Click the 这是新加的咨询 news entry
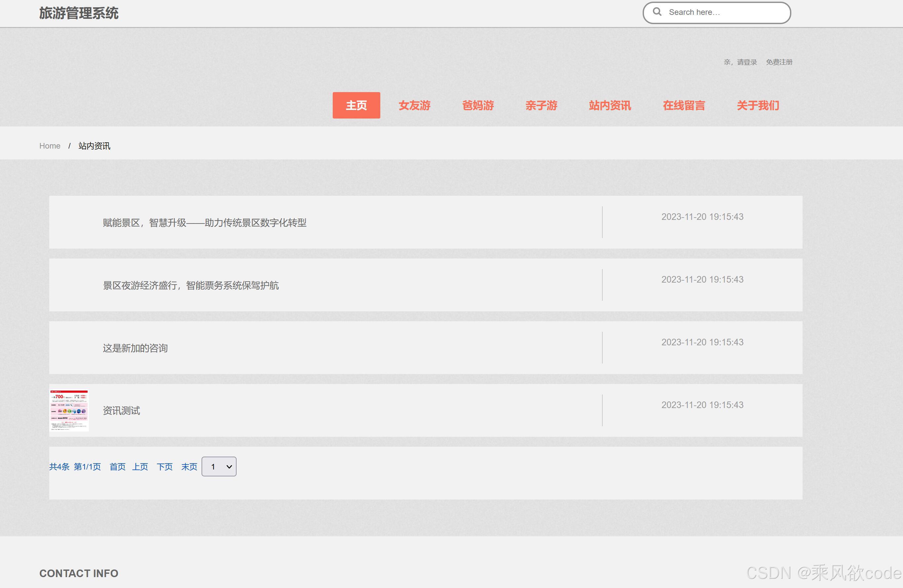This screenshot has height=588, width=903. [135, 348]
